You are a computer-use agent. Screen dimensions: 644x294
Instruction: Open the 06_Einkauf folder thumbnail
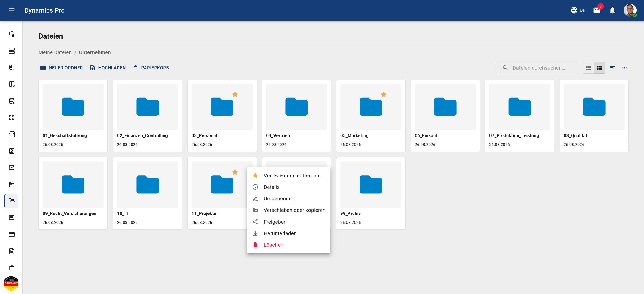pyautogui.click(x=445, y=107)
